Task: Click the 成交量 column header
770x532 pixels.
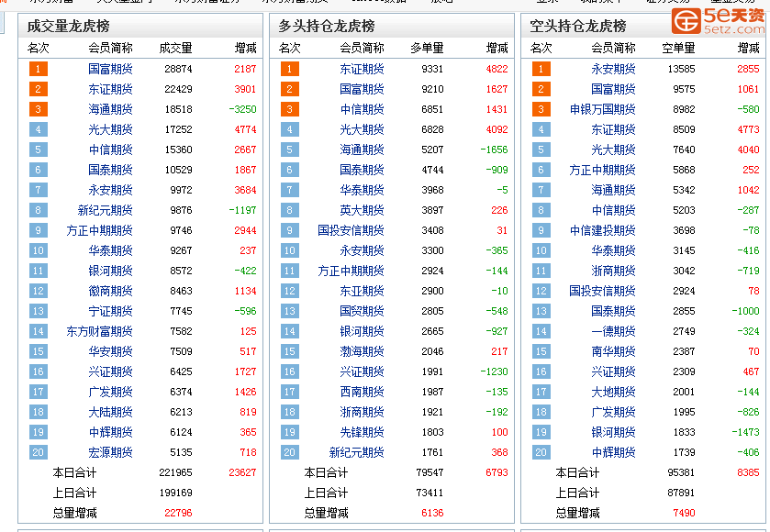Action: [x=176, y=48]
